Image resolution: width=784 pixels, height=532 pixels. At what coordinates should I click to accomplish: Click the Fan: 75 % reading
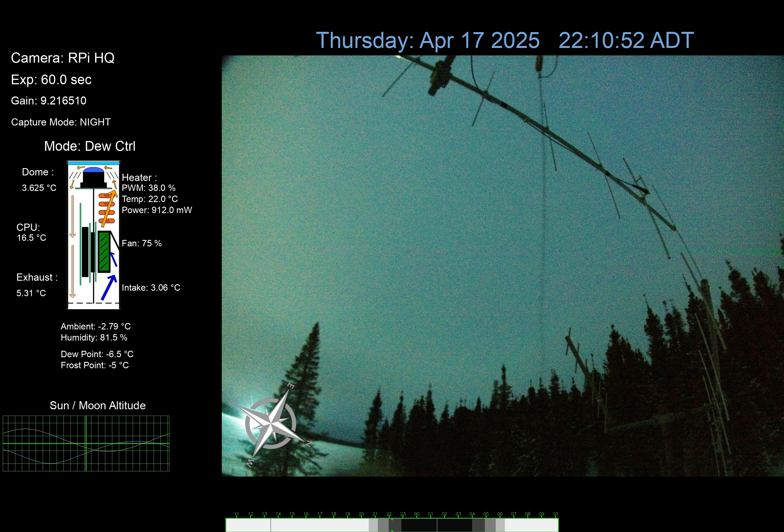click(141, 243)
